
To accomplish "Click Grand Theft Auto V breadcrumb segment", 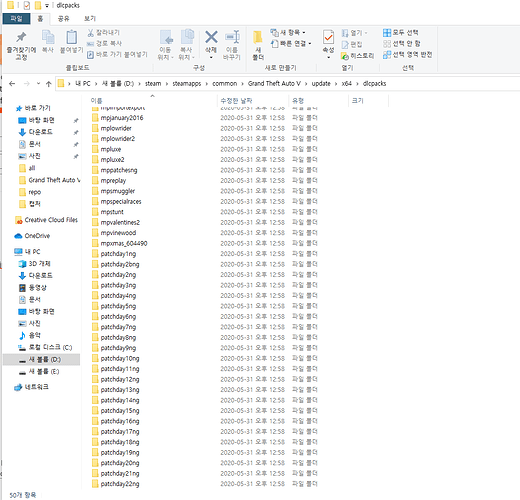I will 274,84.
